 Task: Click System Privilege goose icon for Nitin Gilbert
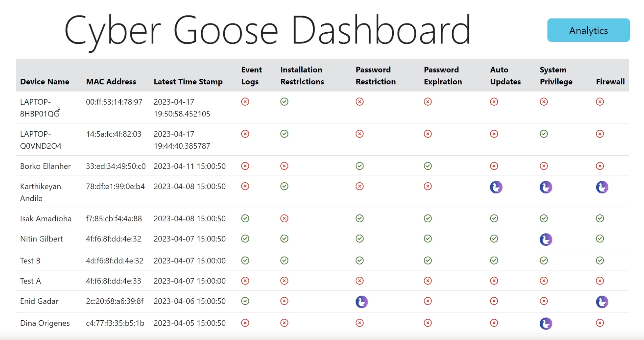click(x=546, y=240)
